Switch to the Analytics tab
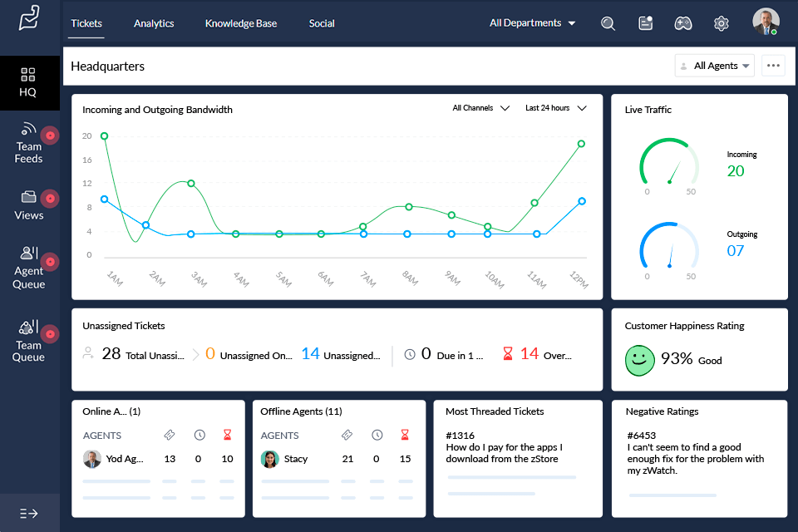Viewport: 798px width, 532px height. coord(154,23)
